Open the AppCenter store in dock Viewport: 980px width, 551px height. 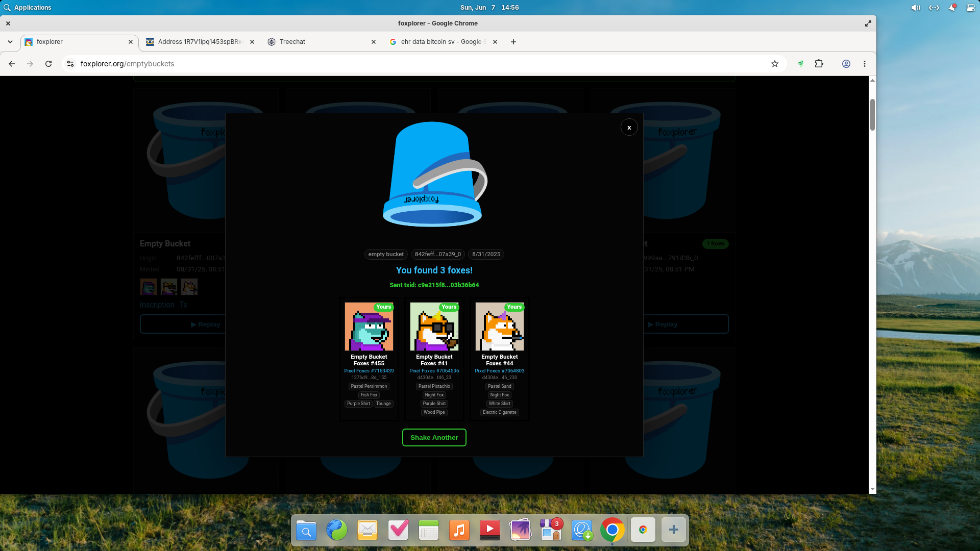[551, 531]
